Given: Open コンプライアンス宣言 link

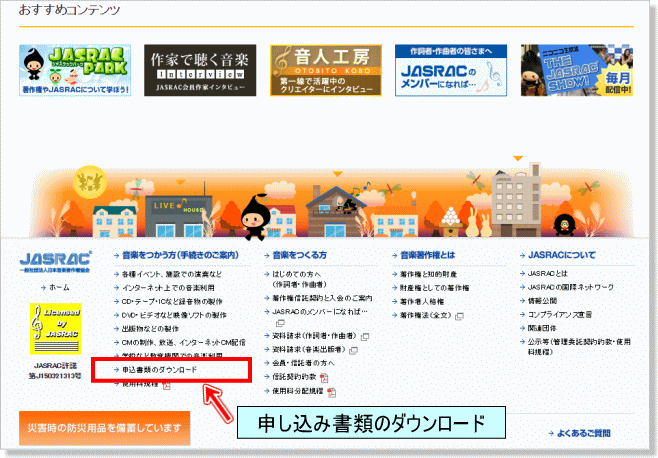Looking at the screenshot, I should pyautogui.click(x=560, y=314).
